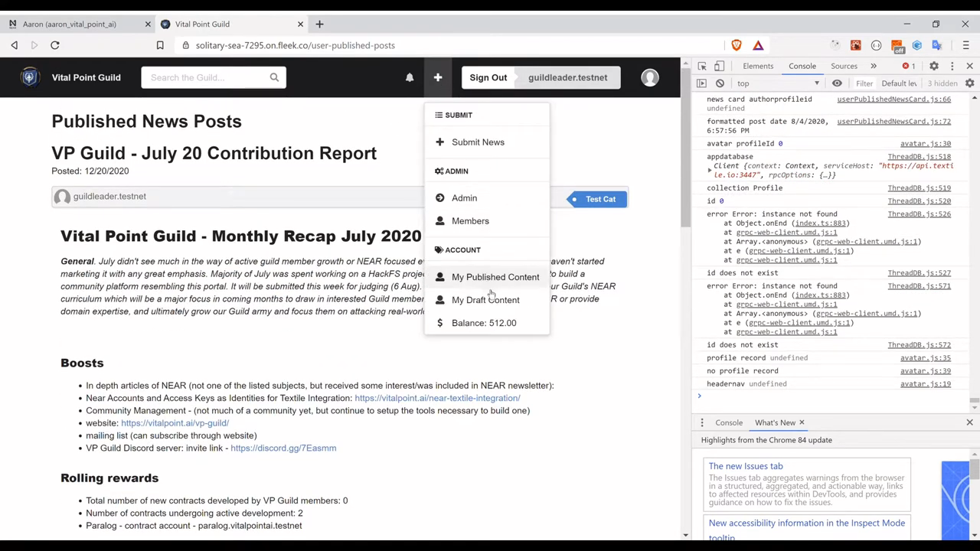
Task: Toggle the DevTools device toolbar icon
Action: (720, 66)
